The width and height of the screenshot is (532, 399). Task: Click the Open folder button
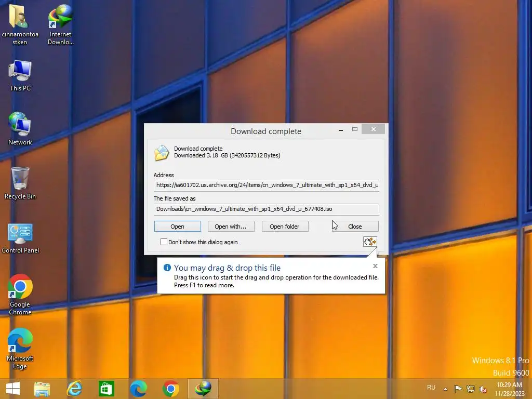(285, 227)
